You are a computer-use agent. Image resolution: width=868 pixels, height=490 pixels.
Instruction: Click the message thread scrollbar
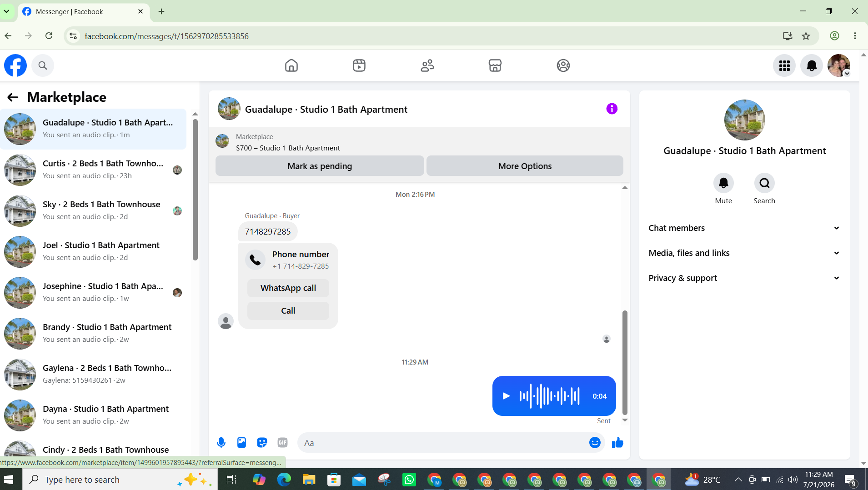coord(625,362)
